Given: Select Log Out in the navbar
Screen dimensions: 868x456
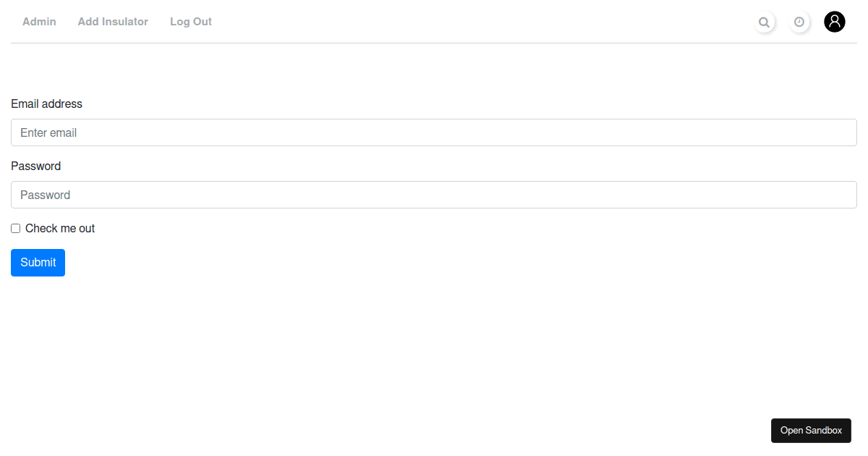Looking at the screenshot, I should [x=191, y=22].
